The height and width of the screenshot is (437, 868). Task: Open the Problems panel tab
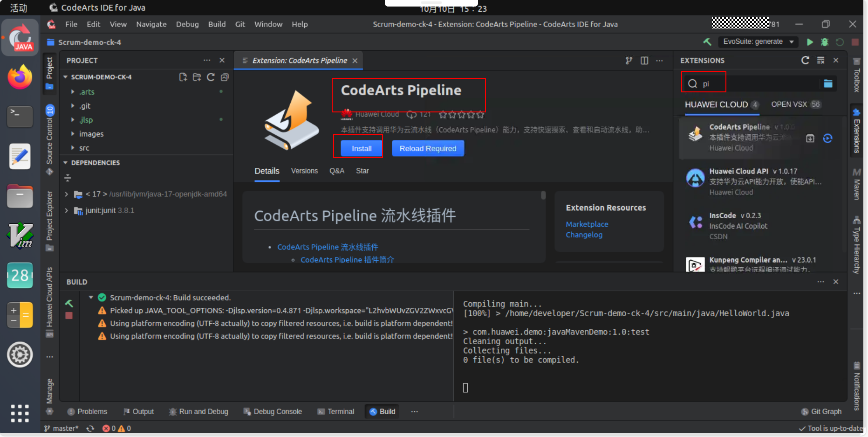tap(87, 411)
